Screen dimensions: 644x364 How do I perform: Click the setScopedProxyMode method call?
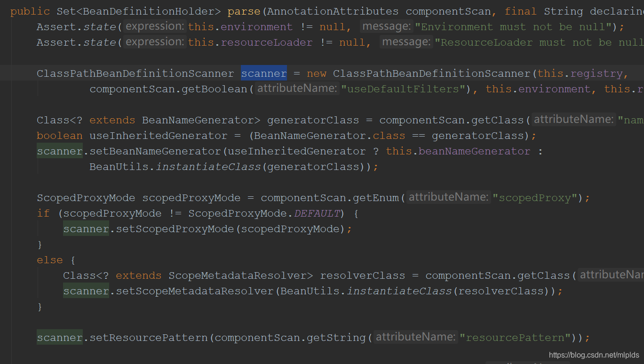(175, 229)
